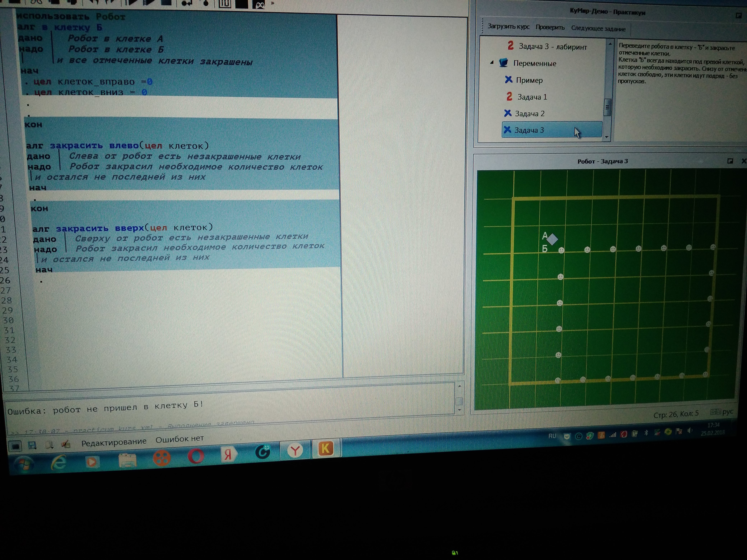Click the robot diamond in cell A
Screen dimensions: 747x560
click(x=553, y=239)
